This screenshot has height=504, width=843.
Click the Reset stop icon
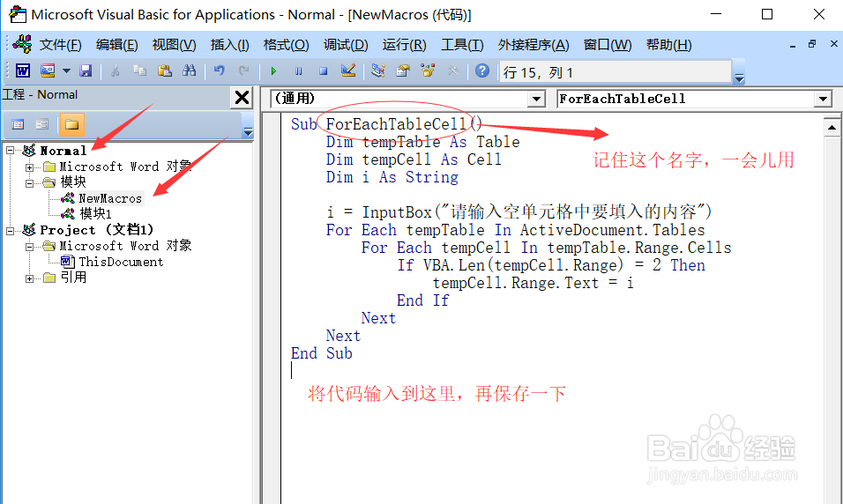click(x=323, y=70)
